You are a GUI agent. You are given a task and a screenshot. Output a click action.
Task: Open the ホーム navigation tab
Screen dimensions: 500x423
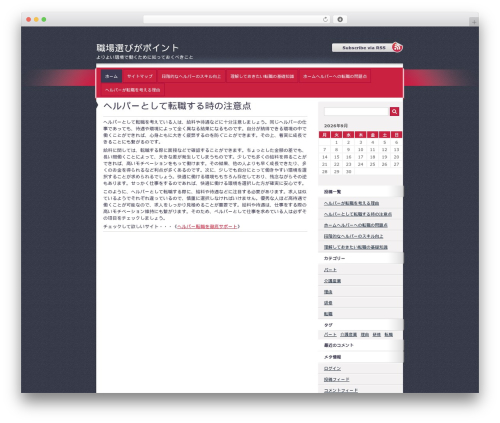point(111,76)
